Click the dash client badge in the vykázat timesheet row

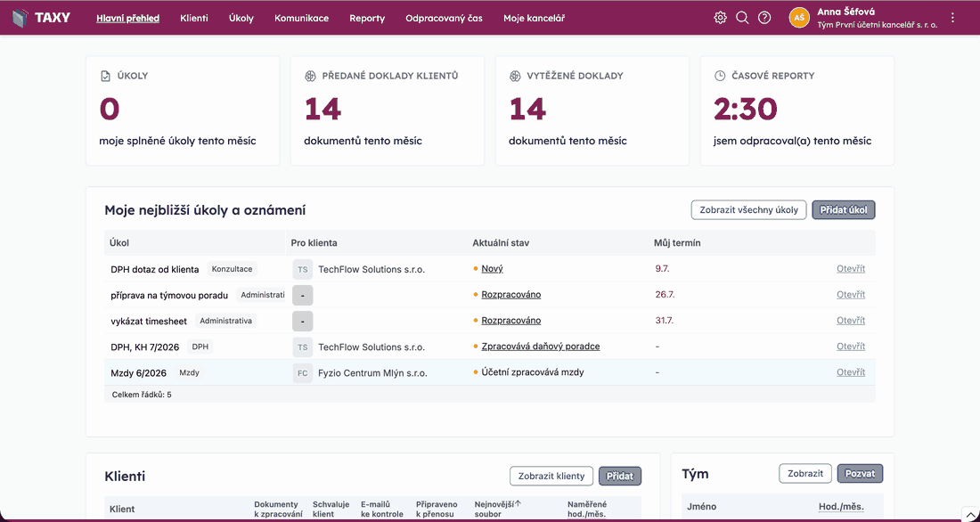point(303,322)
